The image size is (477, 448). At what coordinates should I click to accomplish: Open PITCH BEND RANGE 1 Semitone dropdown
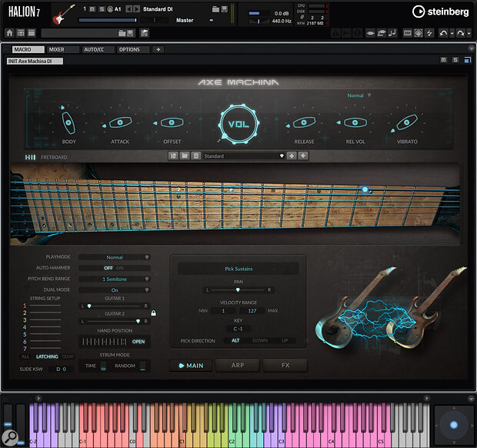[115, 279]
